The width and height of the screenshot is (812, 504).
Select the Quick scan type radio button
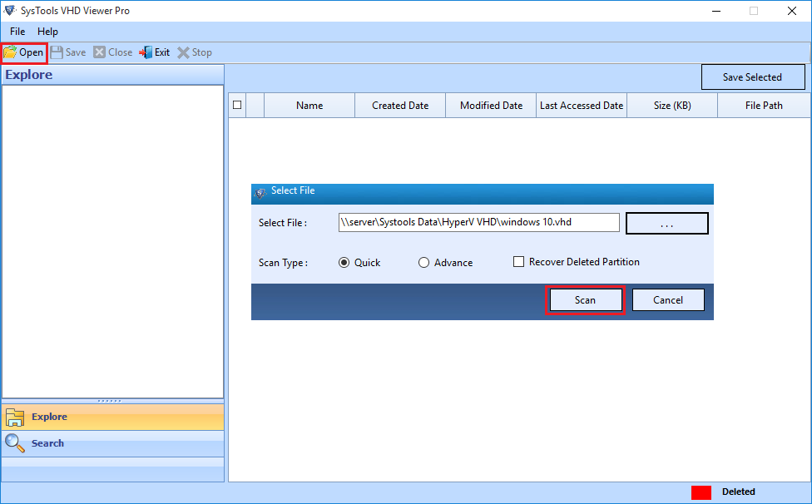point(344,262)
